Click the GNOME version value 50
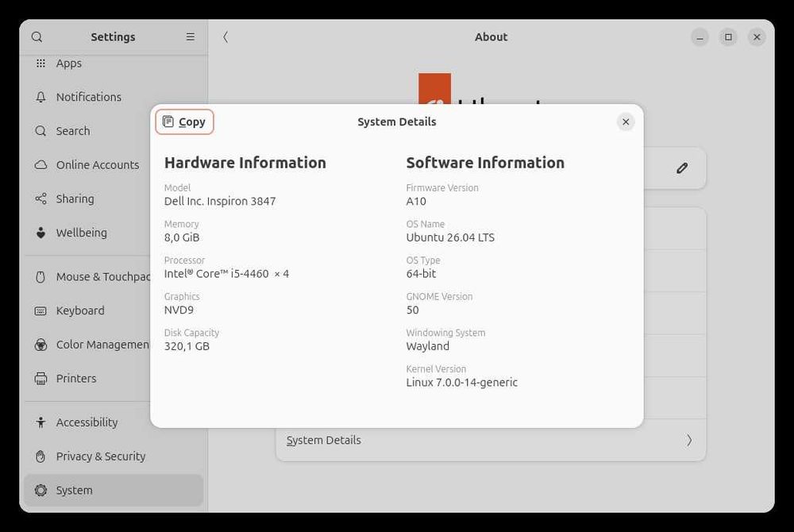The image size is (794, 532). 413,310
